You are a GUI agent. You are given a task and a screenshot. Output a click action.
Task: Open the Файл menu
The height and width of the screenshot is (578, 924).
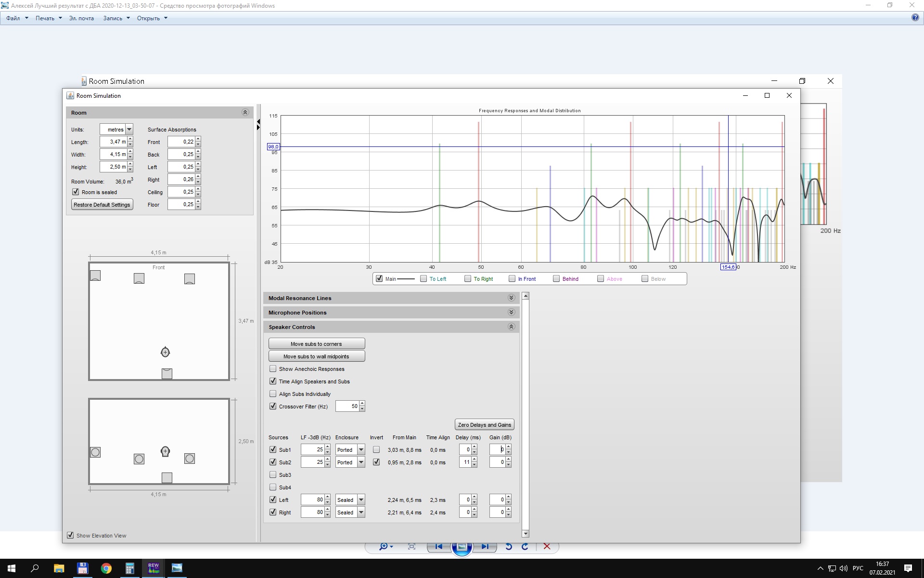pos(17,18)
